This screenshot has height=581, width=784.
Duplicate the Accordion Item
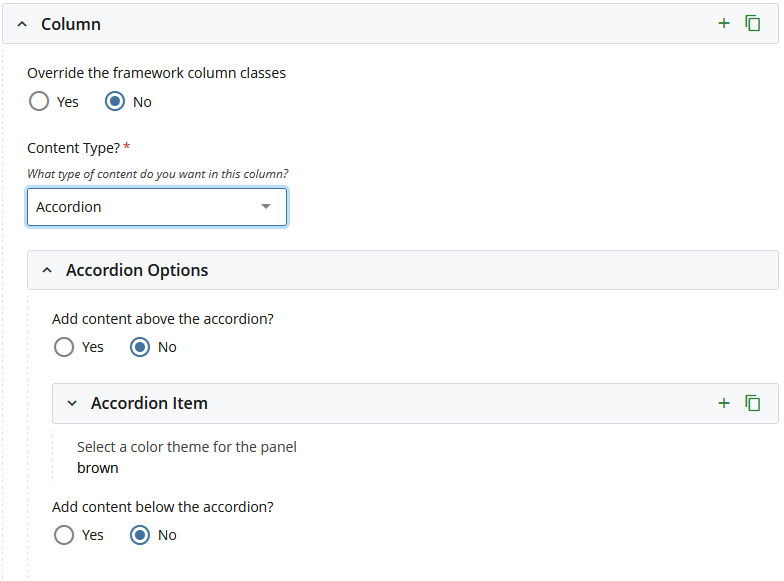coord(753,403)
